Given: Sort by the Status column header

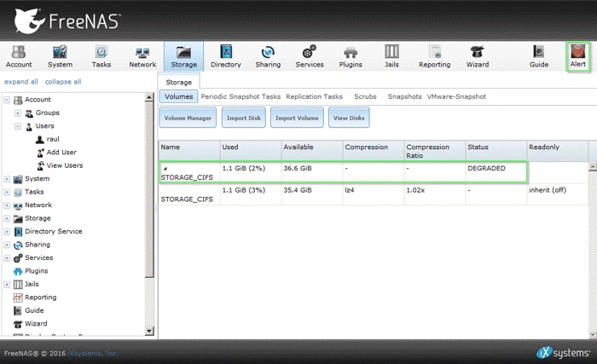Looking at the screenshot, I should pyautogui.click(x=496, y=151).
